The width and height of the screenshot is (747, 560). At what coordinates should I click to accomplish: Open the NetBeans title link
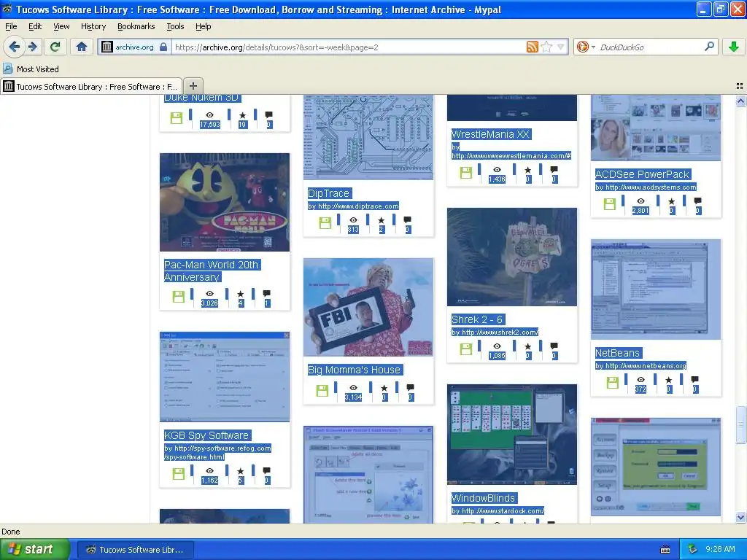coord(617,353)
